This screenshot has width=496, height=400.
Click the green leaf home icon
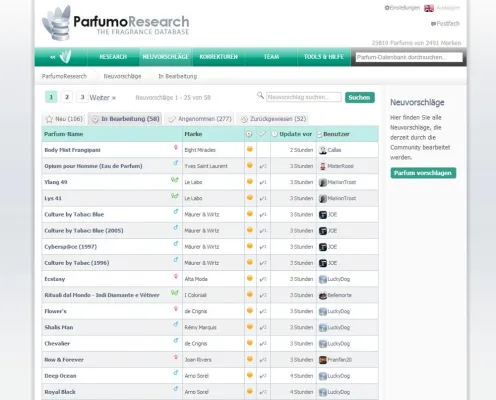[65, 57]
